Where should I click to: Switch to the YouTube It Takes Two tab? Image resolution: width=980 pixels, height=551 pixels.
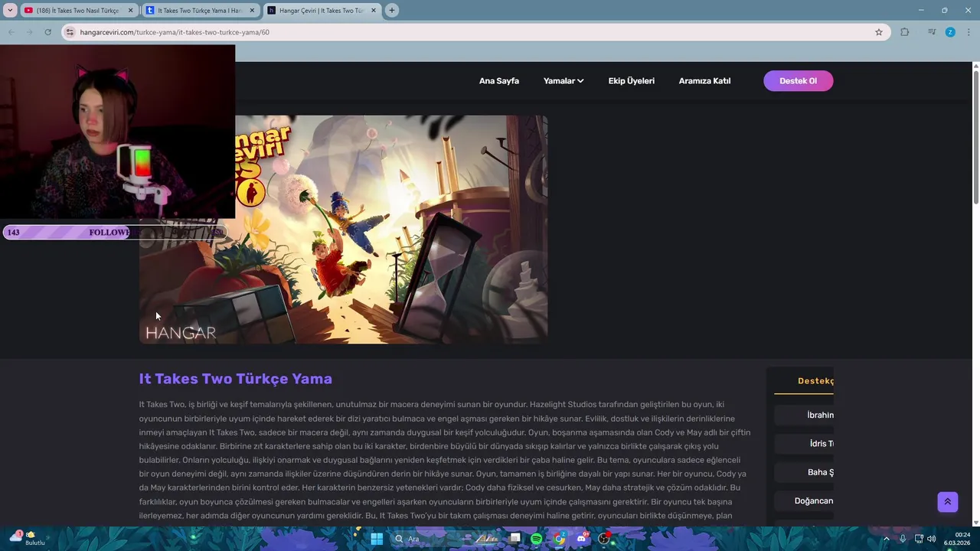(80, 10)
